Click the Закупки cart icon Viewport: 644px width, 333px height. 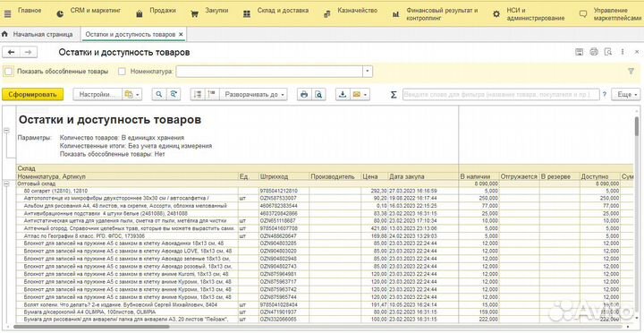194,14
